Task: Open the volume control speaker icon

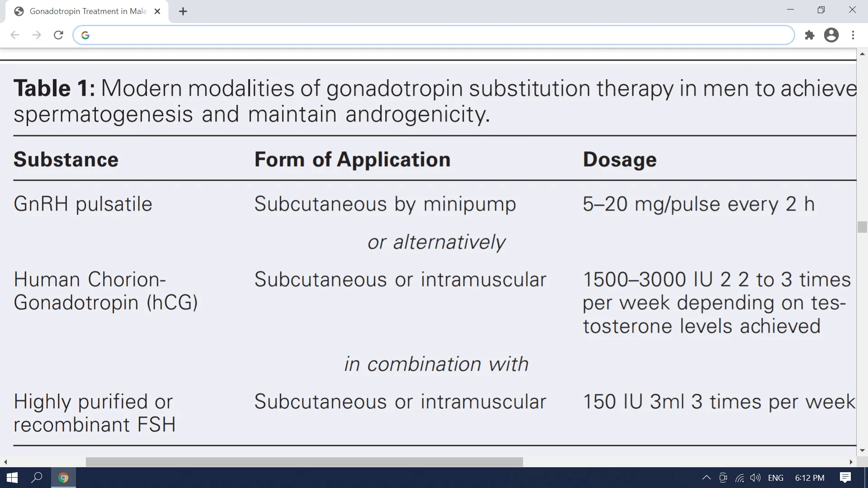Action: tap(755, 478)
